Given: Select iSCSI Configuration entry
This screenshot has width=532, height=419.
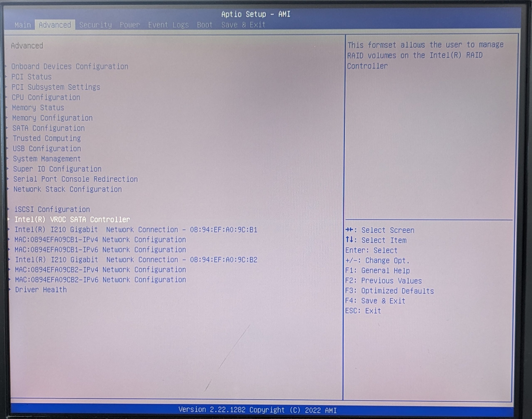Looking at the screenshot, I should coord(52,209).
